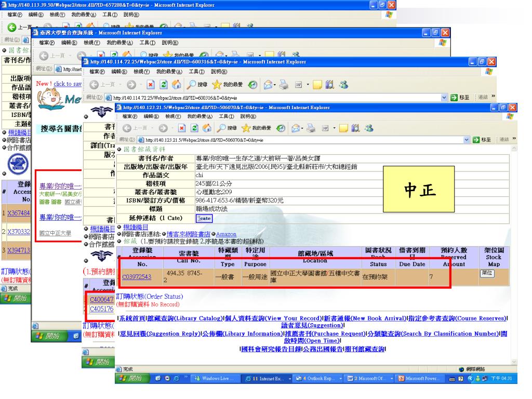Open 推薦書刊(Purchase Request) footer link
Screen dimensions: 532x399
[325, 334]
